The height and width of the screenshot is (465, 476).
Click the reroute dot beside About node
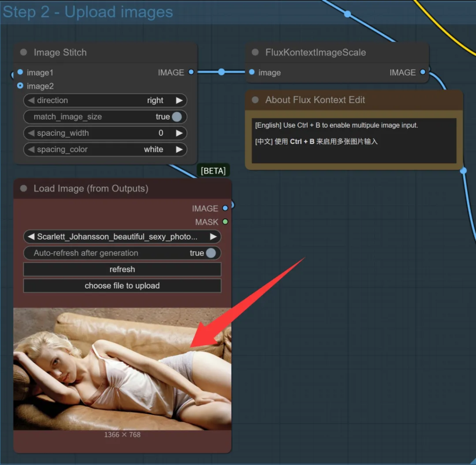click(x=463, y=171)
